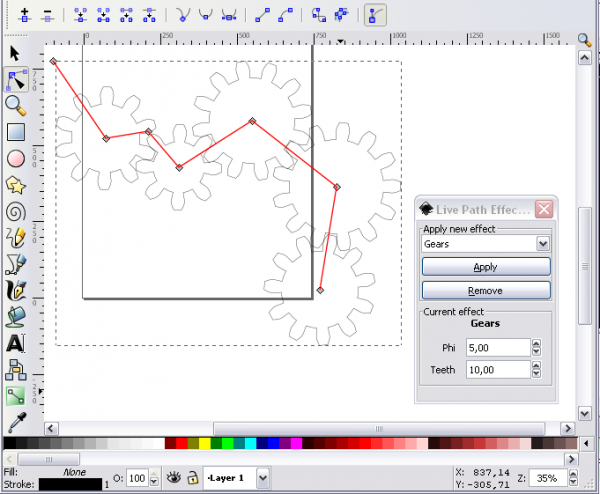Click Join endnodes with new segment icon

pyautogui.click(x=103, y=15)
